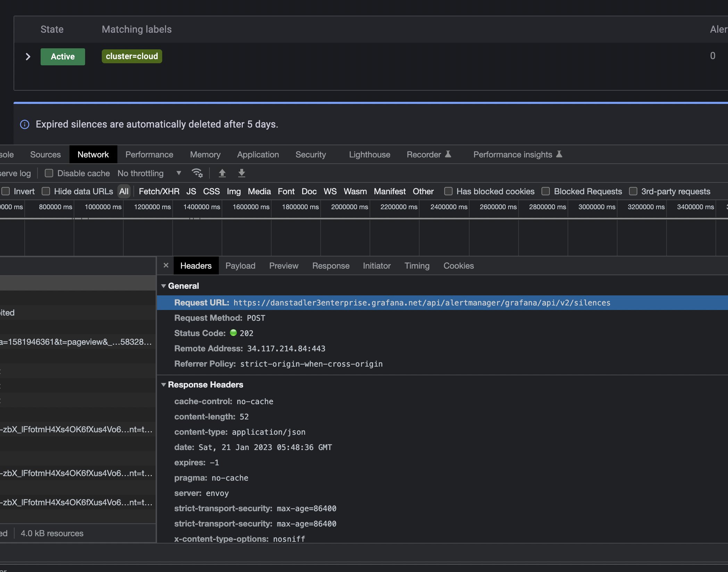Switch to the Payload tab
Screen dimensions: 728x572
pyautogui.click(x=240, y=265)
